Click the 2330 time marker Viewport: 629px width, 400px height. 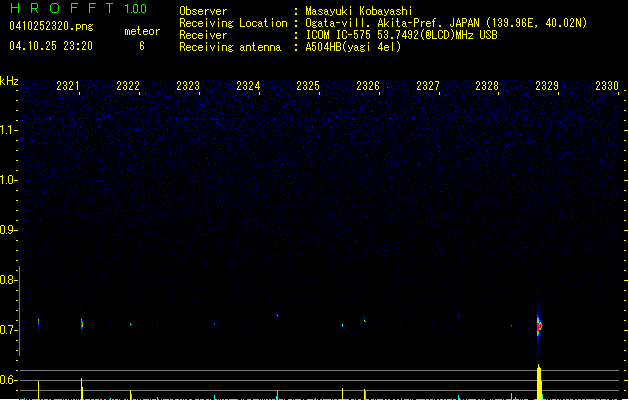point(607,86)
